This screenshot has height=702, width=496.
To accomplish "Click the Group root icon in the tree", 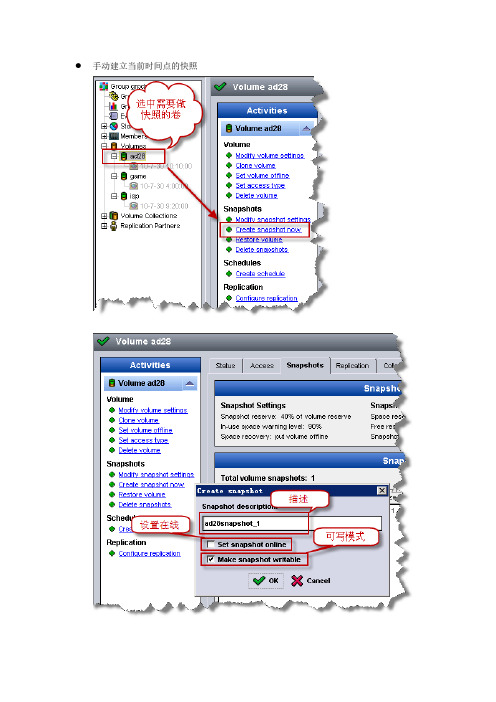I will (104, 86).
